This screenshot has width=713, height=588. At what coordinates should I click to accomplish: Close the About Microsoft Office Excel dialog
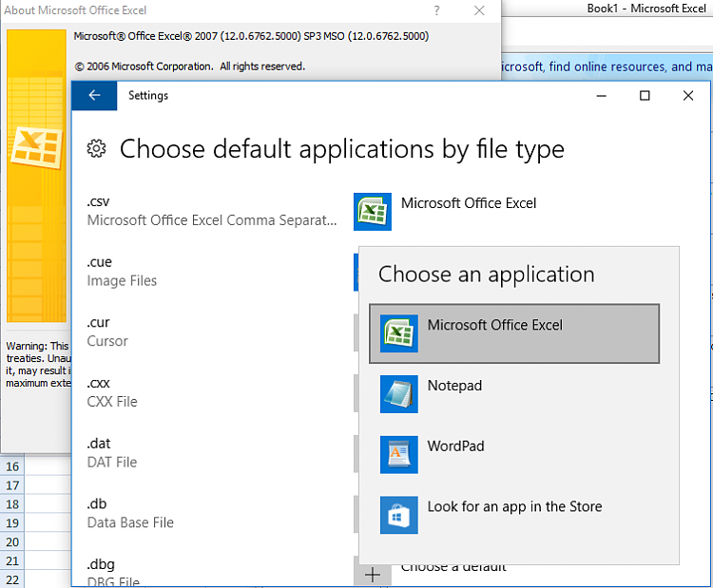tap(479, 10)
